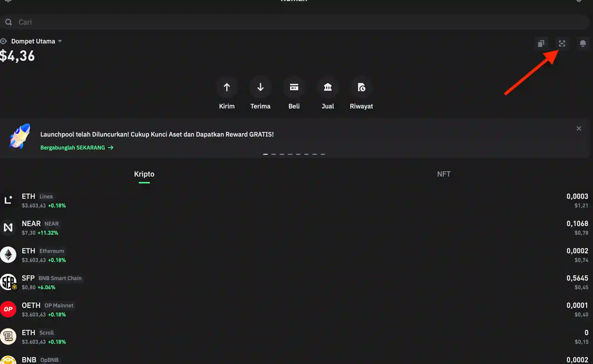Screen dimensions: 593x364
Task: Toggle balance visibility eye icon
Action: (4, 41)
